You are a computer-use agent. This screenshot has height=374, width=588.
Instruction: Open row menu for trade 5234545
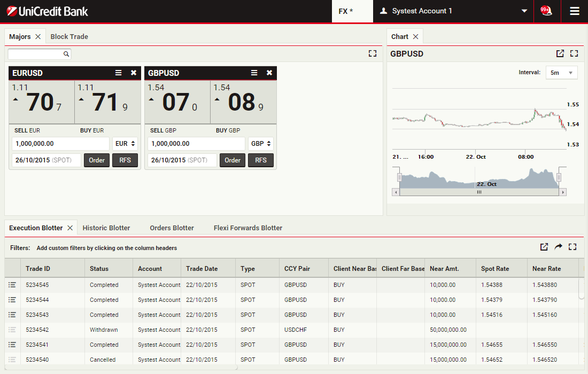[x=12, y=285]
